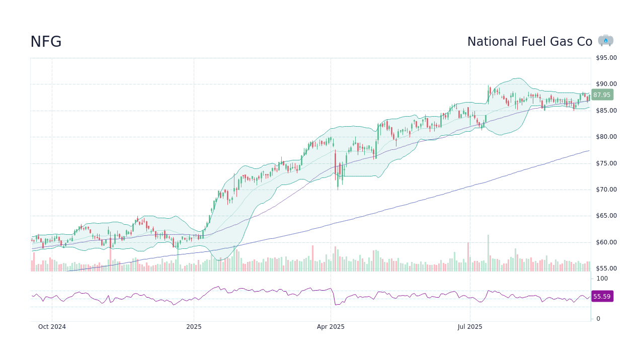Viewport: 644px width, 362px height.
Task: Click the purple 55.59 RSI value badge
Action: point(602,297)
